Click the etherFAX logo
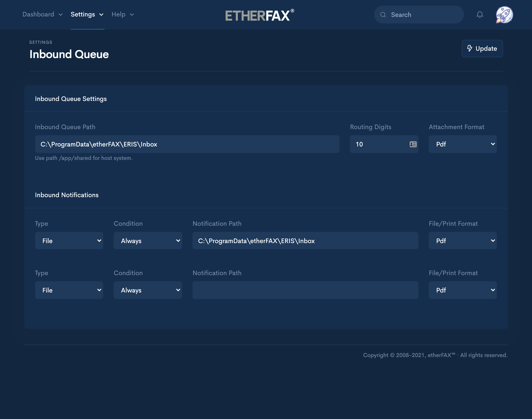The image size is (532, 419). [x=259, y=15]
